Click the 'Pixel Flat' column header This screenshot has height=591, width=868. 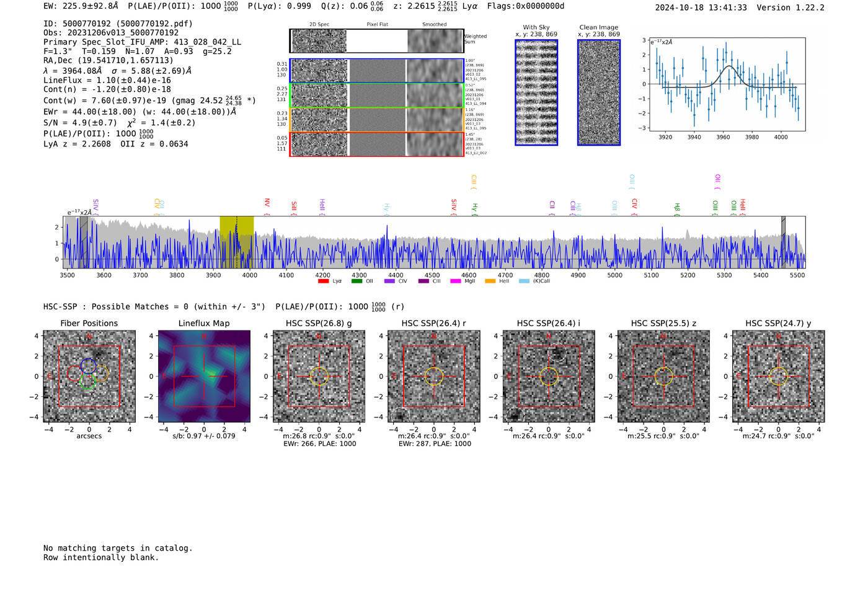(377, 25)
